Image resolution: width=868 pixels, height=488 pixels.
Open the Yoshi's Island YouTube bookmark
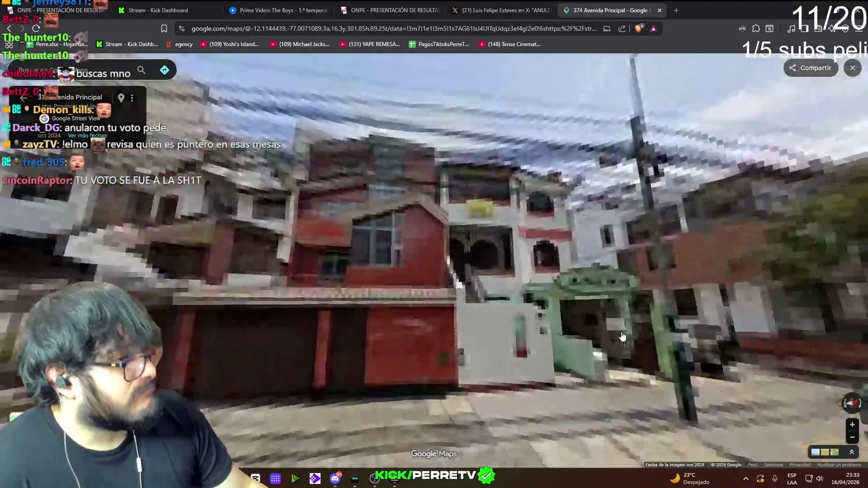pos(229,44)
